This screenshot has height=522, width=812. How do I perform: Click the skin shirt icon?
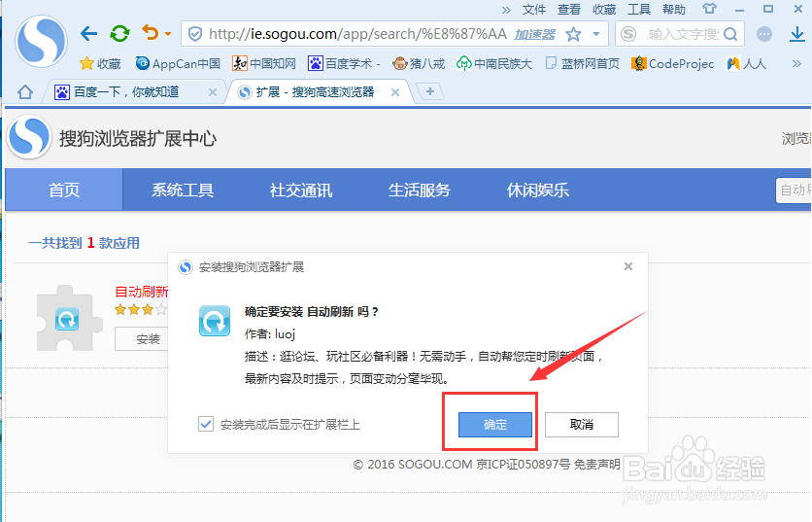click(x=709, y=9)
